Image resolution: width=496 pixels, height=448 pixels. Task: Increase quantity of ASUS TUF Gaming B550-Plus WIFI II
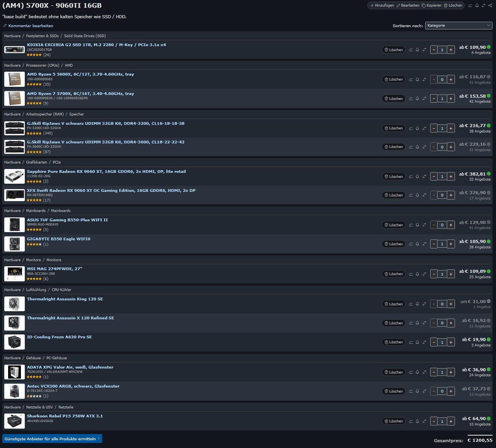(451, 225)
